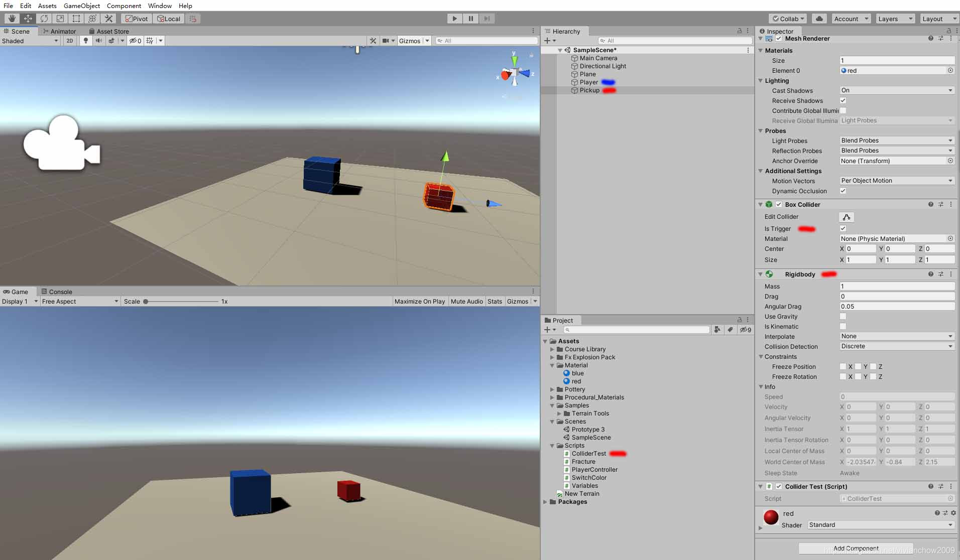Collapse the Scripts folder in Project
The image size is (960, 560).
(x=553, y=445)
